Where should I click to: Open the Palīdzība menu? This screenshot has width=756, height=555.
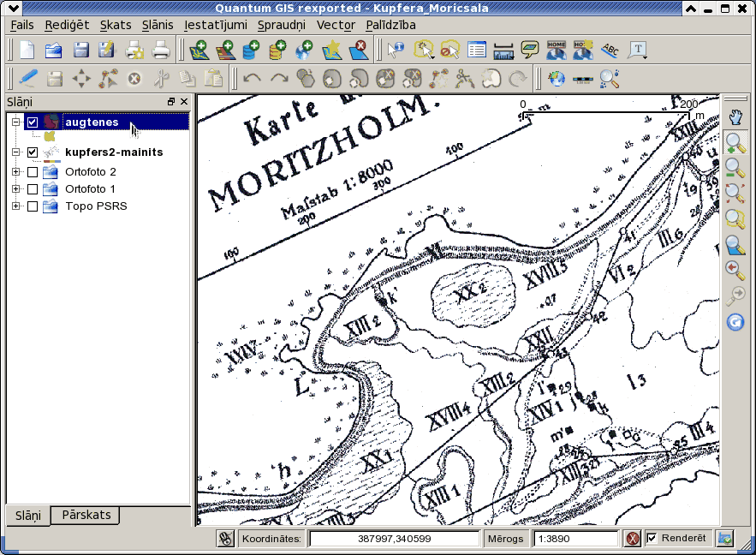pyautogui.click(x=391, y=25)
